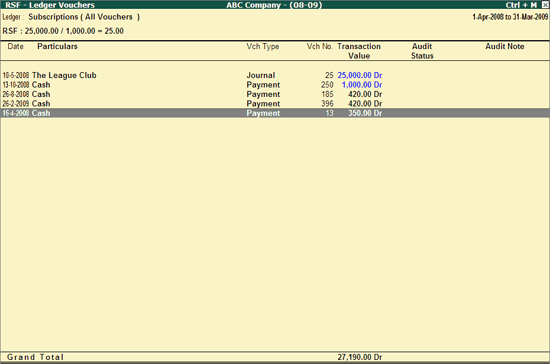Select the 13-10-2008 Cash payment entry
Viewport: 550px width, 364px height.
[275, 85]
